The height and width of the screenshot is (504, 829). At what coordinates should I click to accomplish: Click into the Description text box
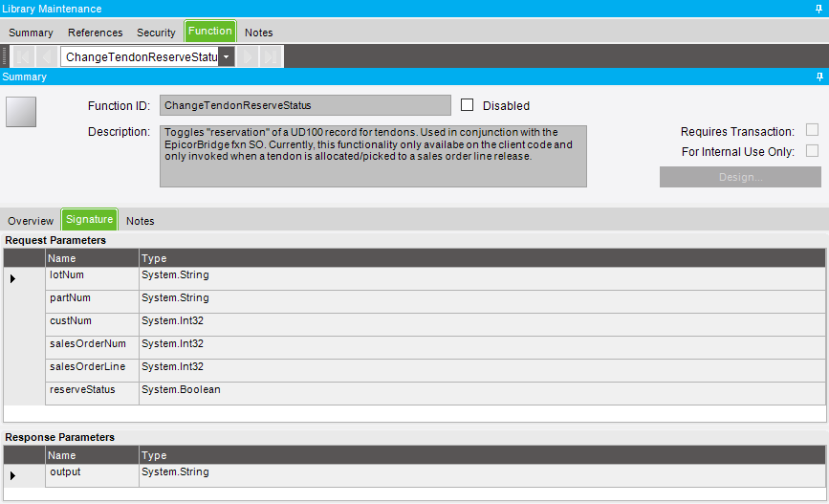point(373,156)
